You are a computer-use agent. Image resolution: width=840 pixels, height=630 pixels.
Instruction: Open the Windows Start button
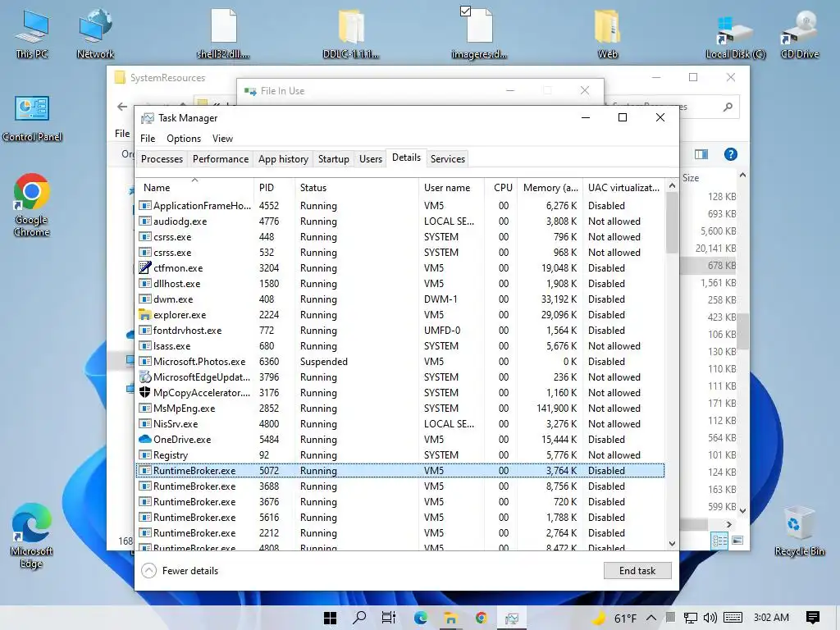pyautogui.click(x=330, y=618)
